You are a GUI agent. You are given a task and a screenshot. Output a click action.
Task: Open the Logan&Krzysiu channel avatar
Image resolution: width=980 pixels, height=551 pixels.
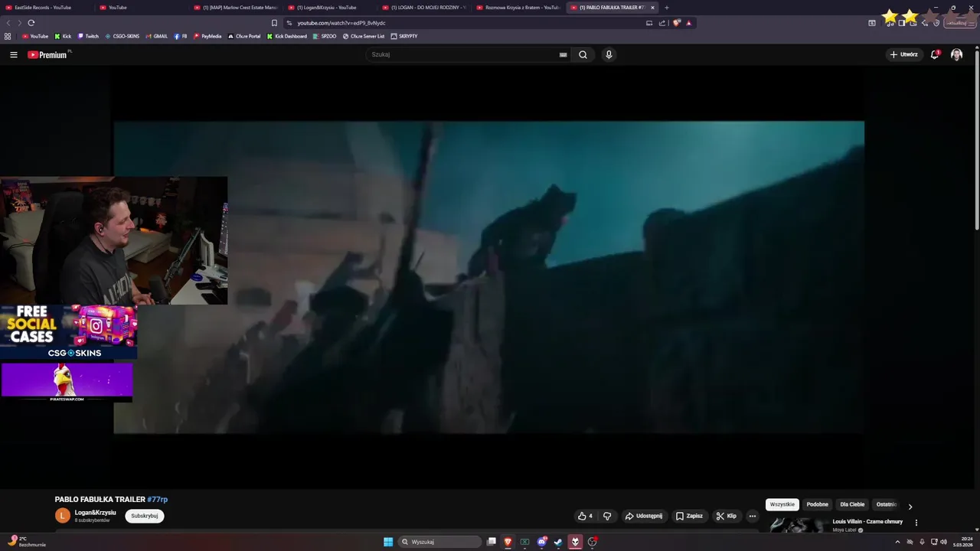pos(63,516)
